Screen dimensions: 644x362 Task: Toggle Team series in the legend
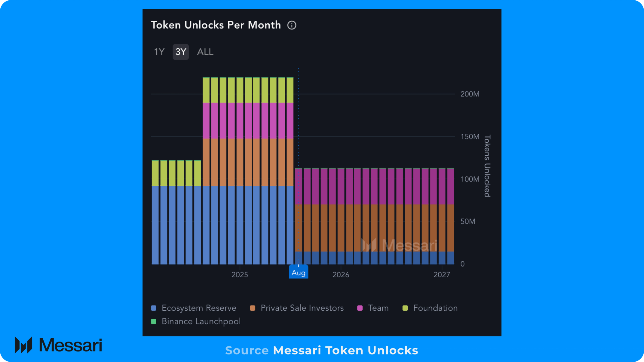point(373,308)
